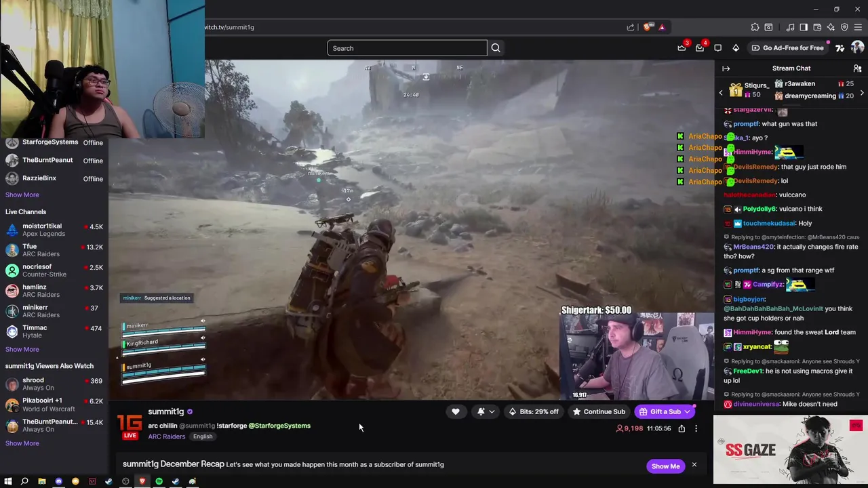Collapse the Stream Chat panel with the arrow

726,68
